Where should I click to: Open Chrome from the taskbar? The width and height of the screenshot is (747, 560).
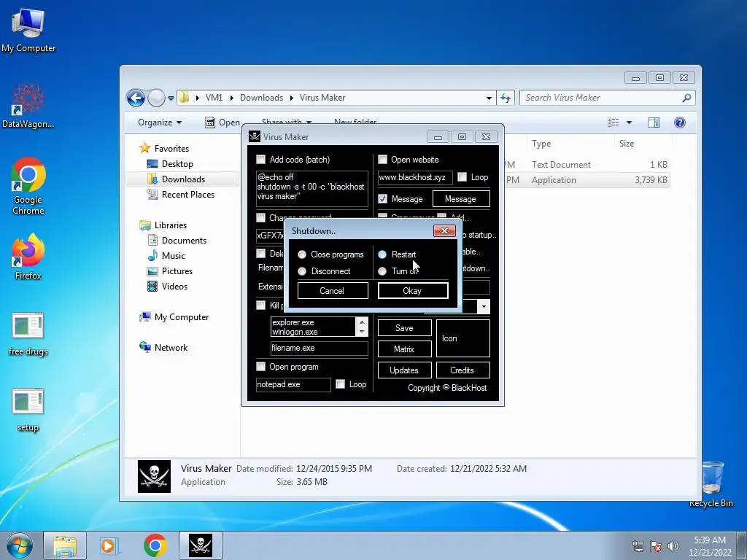pos(155,545)
